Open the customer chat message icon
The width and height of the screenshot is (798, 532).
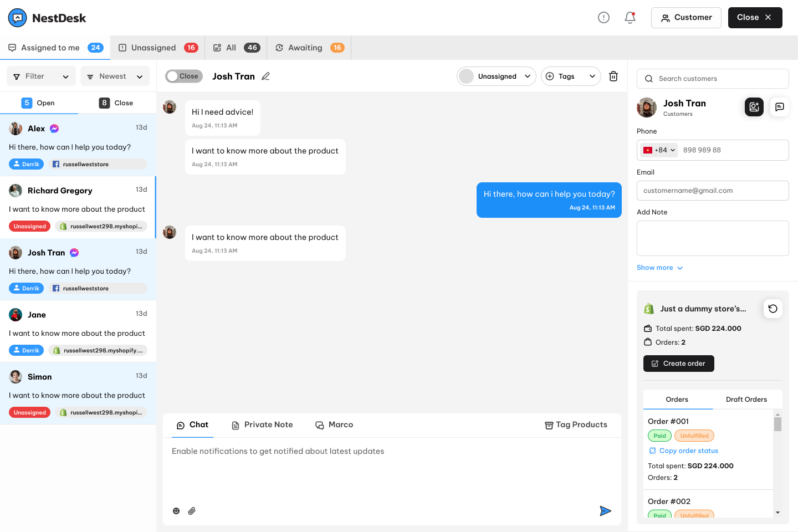click(x=780, y=107)
